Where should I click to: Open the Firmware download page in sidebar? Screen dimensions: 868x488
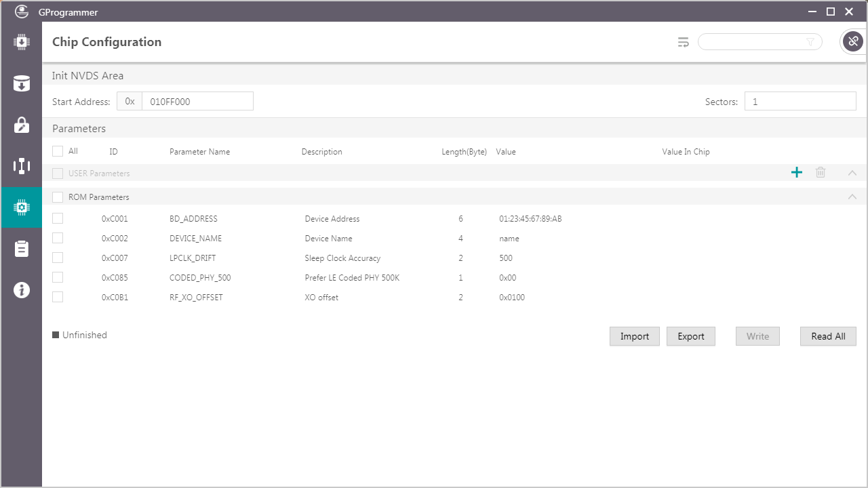(21, 42)
